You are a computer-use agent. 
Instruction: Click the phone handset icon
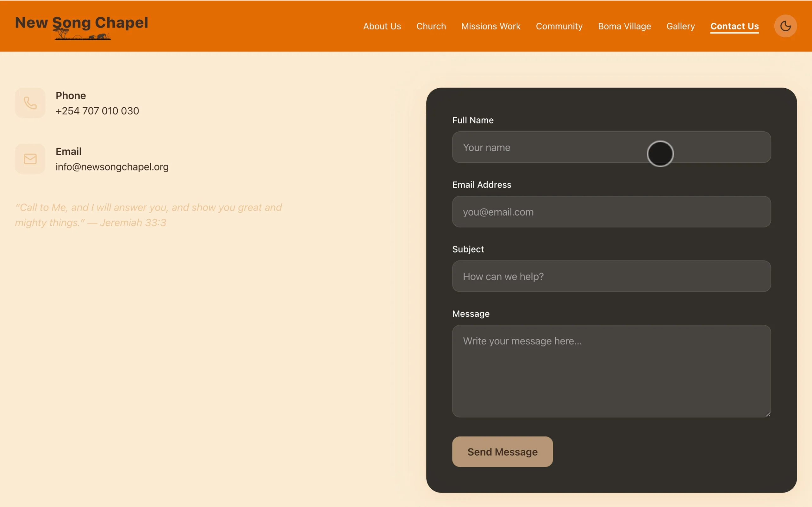coord(30,103)
